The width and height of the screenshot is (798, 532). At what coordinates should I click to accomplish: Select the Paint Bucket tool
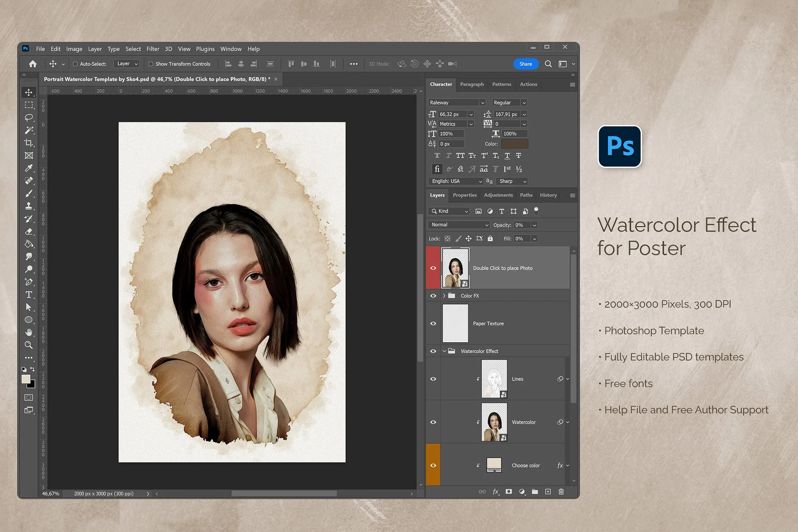tap(29, 244)
